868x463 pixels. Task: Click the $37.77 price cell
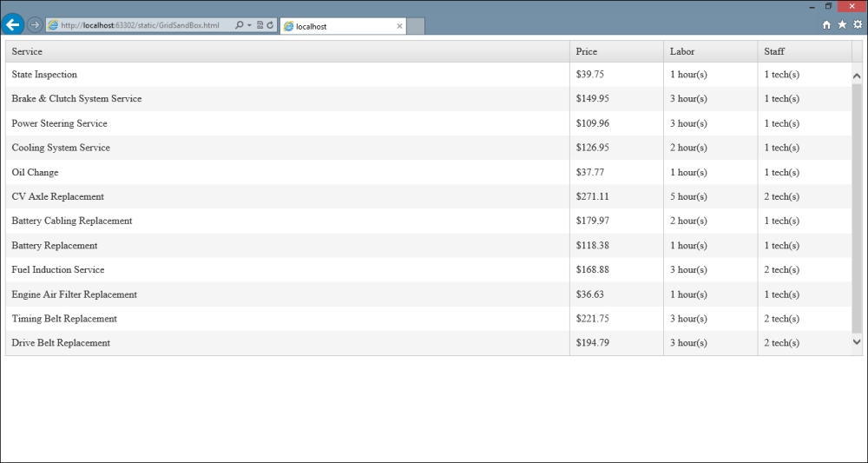tap(616, 172)
